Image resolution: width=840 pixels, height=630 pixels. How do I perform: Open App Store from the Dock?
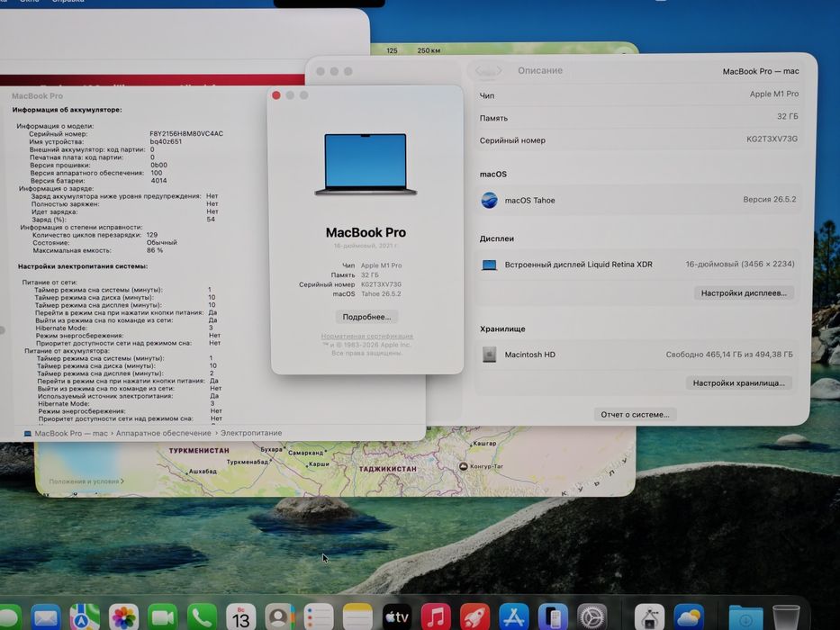point(514,617)
